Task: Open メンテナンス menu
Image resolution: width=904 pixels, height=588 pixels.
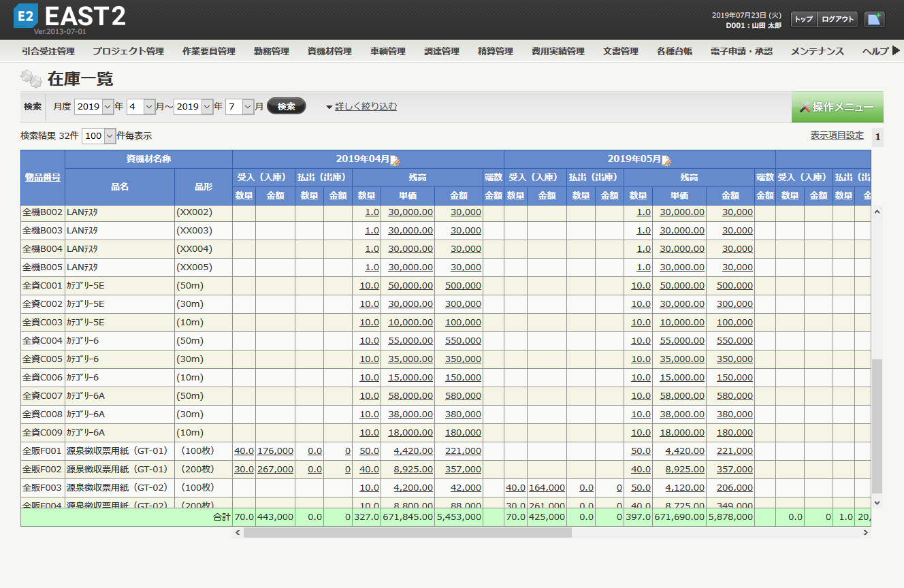Action: 817,51
